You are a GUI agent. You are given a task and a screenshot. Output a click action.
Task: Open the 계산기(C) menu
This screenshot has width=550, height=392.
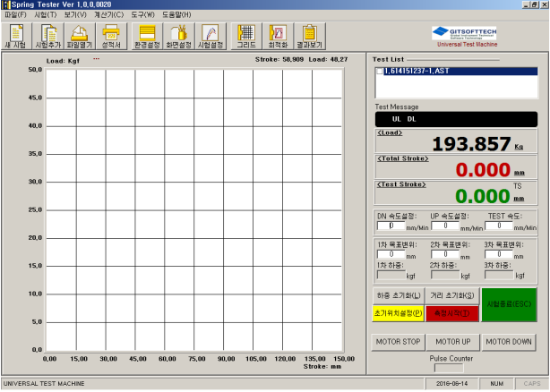pos(109,14)
